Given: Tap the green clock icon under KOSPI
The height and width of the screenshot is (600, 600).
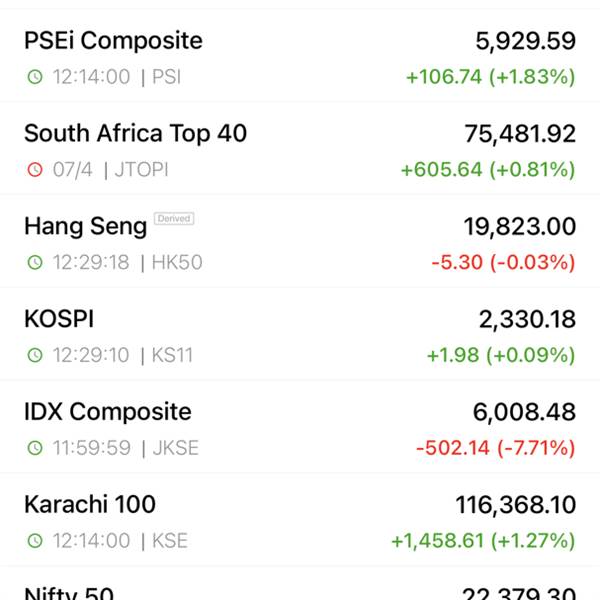Looking at the screenshot, I should 35,355.
